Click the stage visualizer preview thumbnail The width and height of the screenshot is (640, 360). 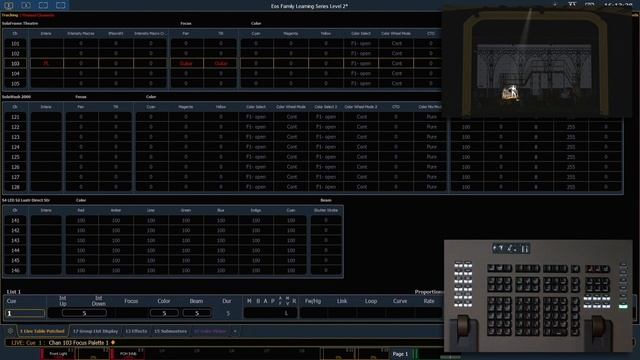point(537,63)
